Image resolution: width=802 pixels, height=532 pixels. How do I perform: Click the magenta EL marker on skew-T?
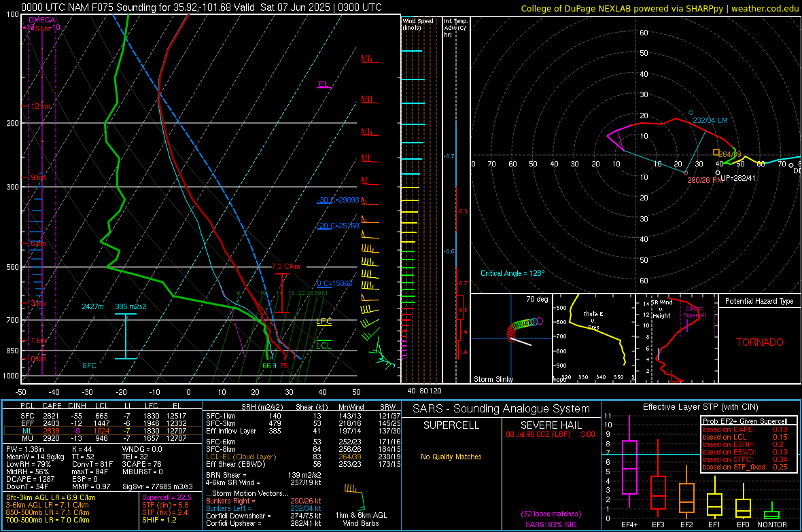324,84
